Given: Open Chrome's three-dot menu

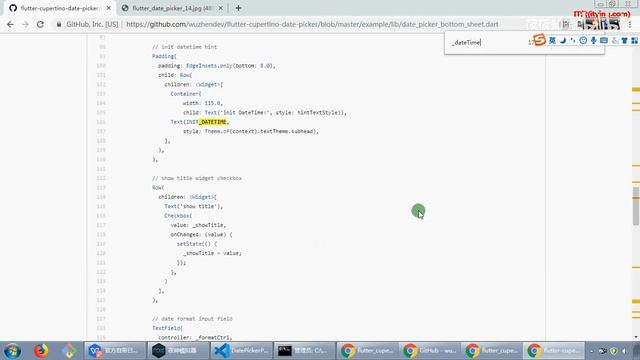Looking at the screenshot, I should (x=630, y=24).
